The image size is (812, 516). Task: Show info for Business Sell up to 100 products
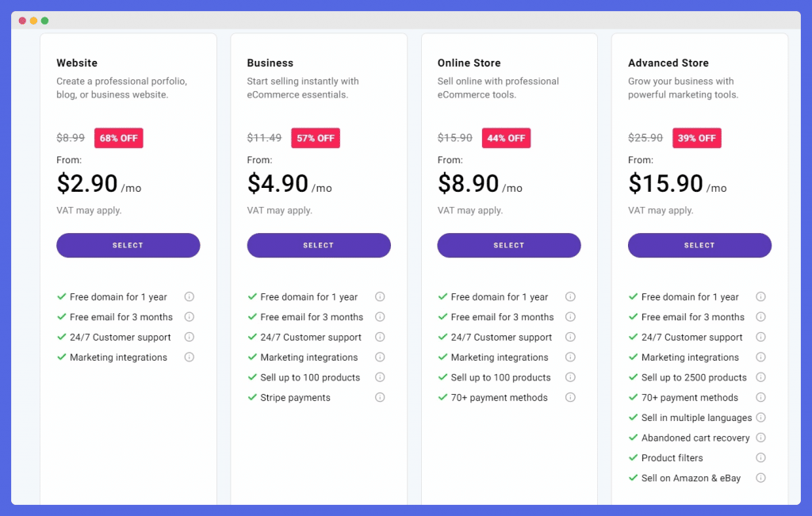380,377
